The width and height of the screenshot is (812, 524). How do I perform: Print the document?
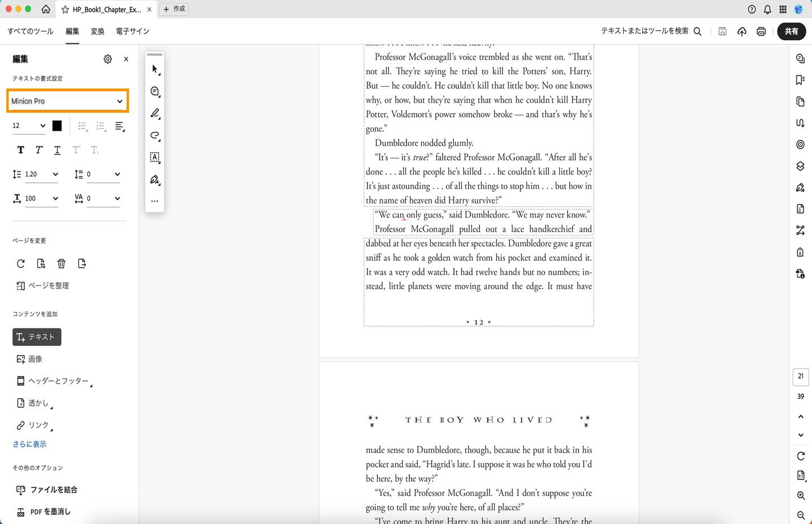point(761,32)
